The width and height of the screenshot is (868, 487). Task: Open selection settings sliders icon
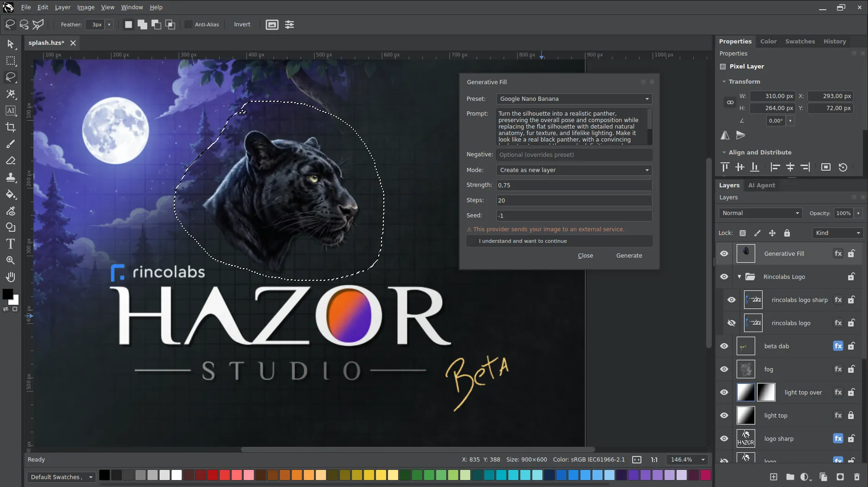pos(289,25)
